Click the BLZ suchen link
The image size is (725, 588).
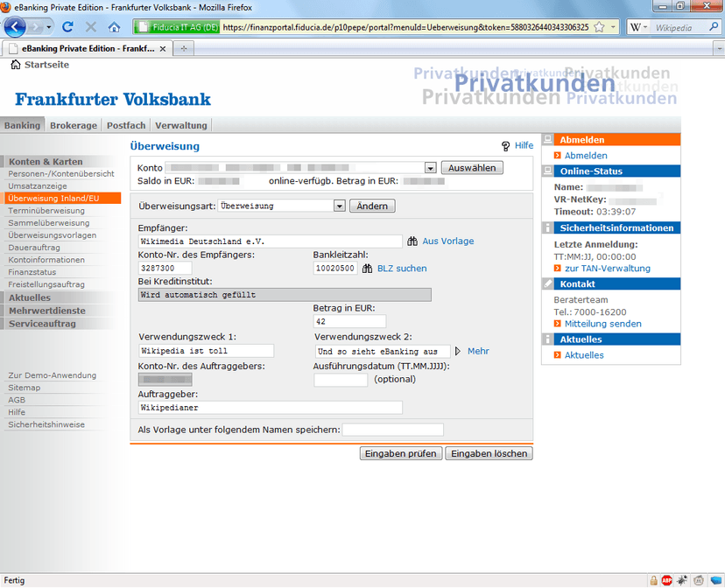pos(402,269)
